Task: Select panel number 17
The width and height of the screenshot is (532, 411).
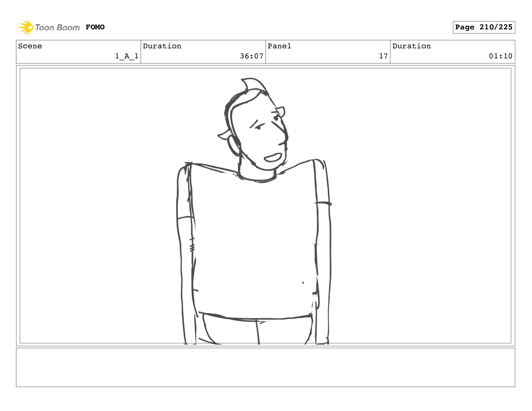Action: [x=383, y=56]
